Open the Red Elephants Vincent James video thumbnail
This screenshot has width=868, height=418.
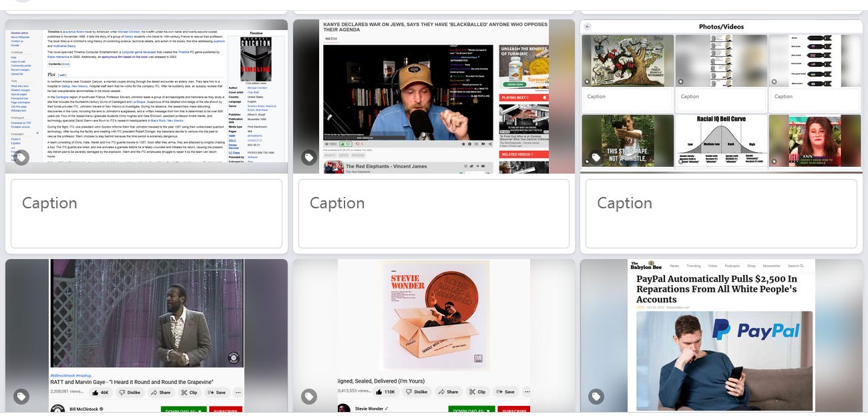(x=434, y=96)
